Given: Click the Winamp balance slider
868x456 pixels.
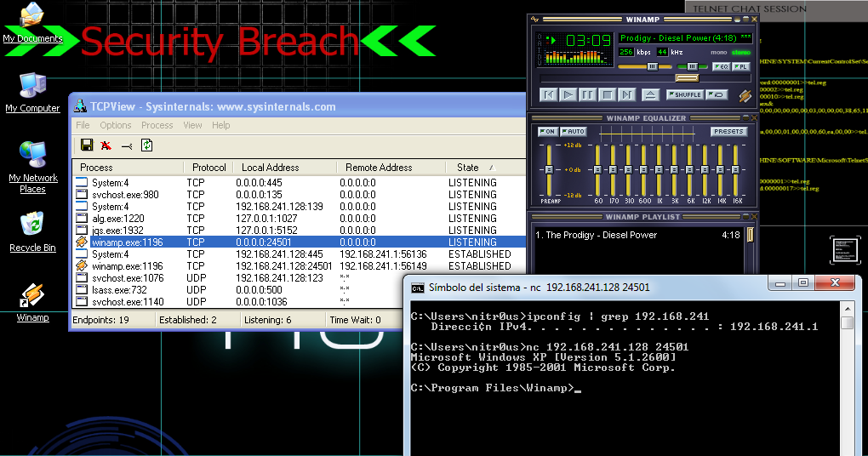Looking at the screenshot, I should (692, 66).
